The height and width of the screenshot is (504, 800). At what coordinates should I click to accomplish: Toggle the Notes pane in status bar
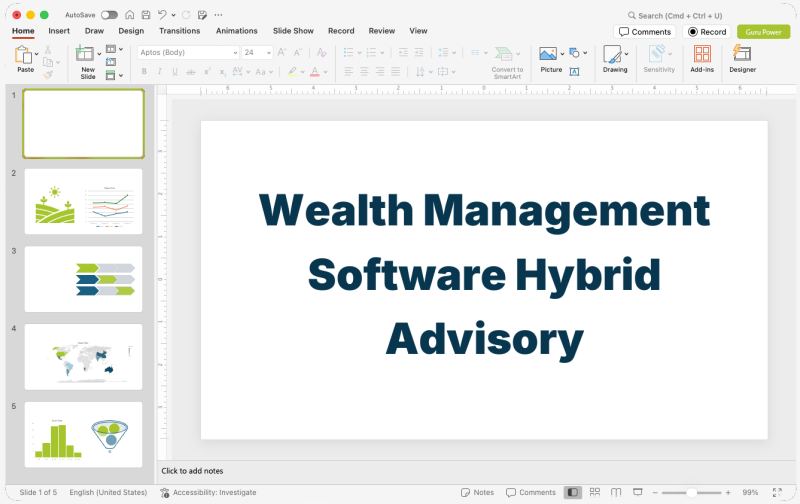click(477, 492)
